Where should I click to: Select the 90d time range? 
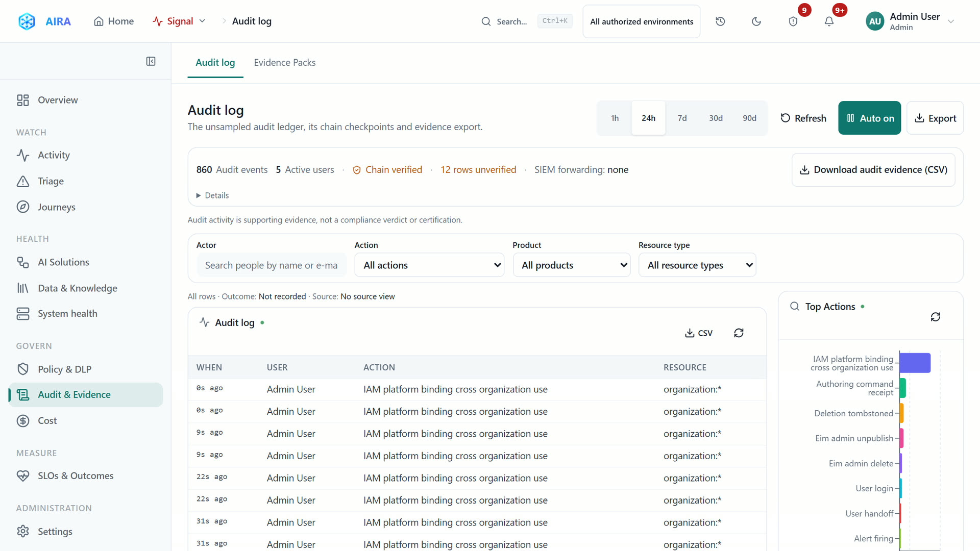(749, 118)
